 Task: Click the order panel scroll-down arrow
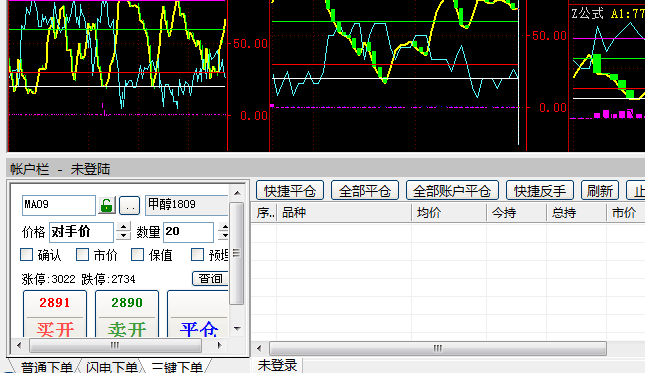[237, 328]
